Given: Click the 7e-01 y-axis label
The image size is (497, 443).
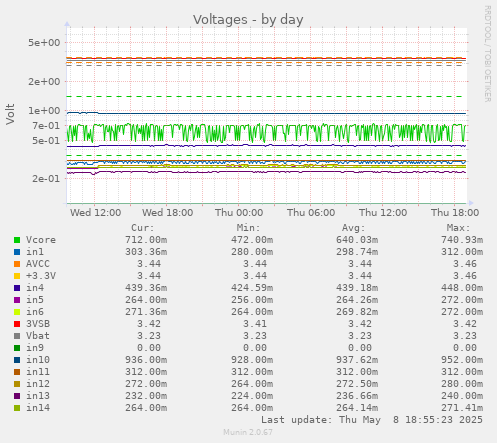Looking at the screenshot, I should tap(46, 126).
